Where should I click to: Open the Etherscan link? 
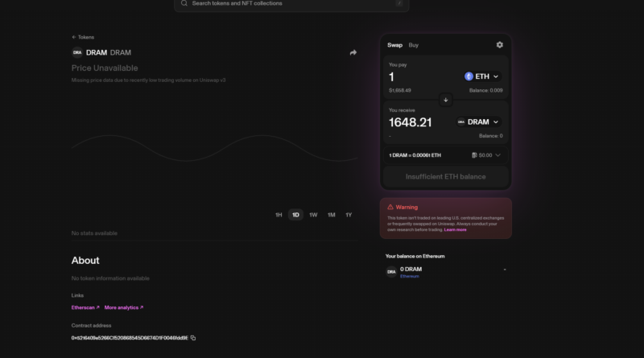[85, 307]
